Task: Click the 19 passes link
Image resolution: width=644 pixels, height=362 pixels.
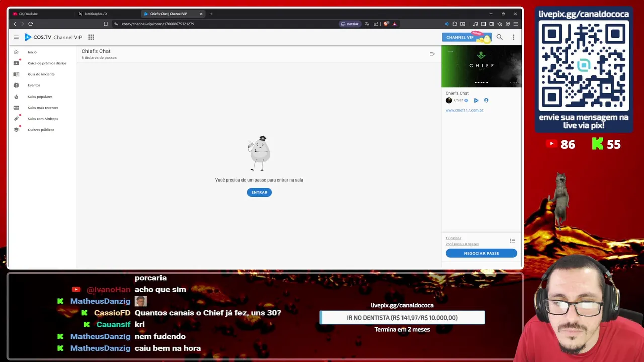Action: [x=453, y=238]
